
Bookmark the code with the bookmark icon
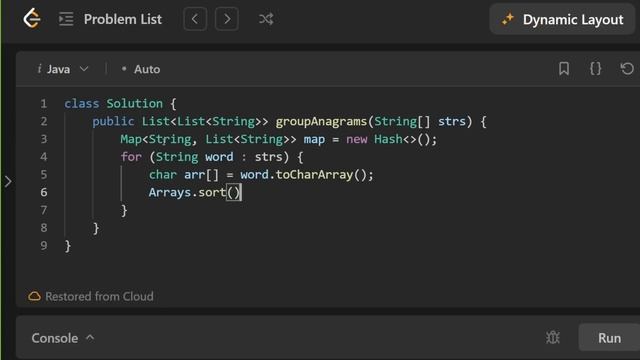564,69
